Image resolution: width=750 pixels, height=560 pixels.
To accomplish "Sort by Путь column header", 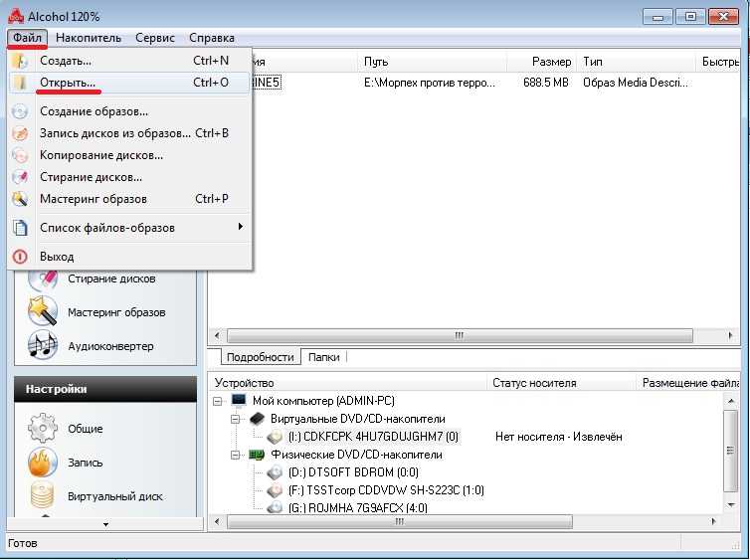I will [432, 62].
